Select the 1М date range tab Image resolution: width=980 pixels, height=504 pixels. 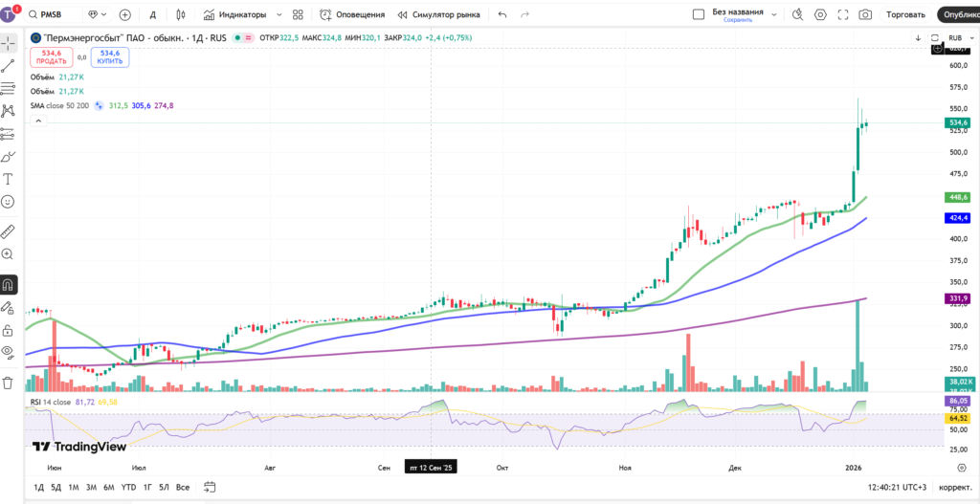[x=73, y=487]
